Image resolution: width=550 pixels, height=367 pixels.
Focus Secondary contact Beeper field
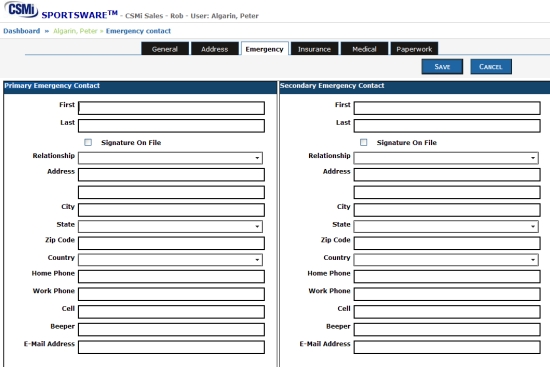click(x=447, y=329)
